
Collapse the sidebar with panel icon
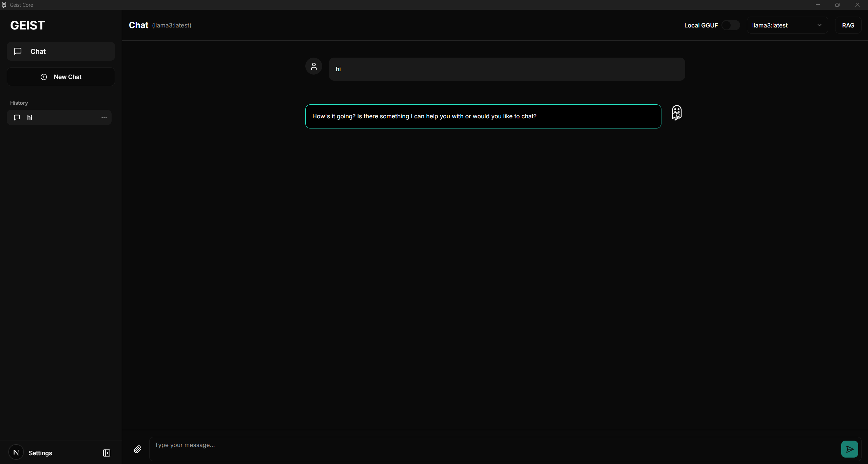107,453
